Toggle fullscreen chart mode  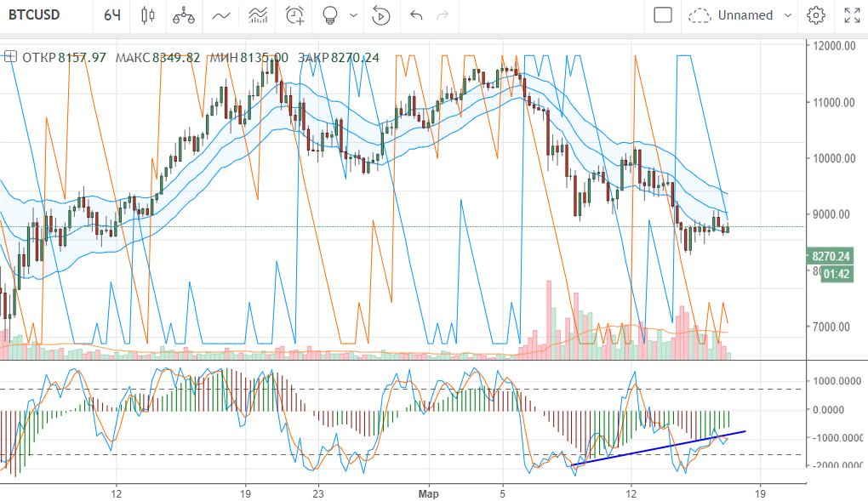[851, 15]
